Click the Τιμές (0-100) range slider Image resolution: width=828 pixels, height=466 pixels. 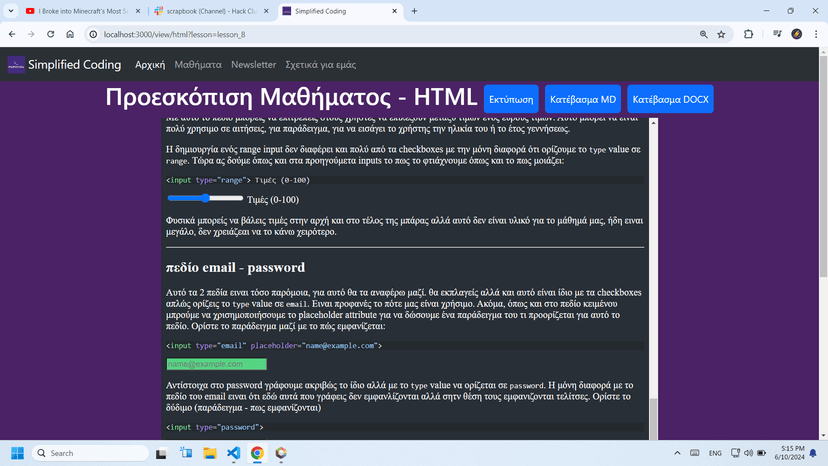tap(205, 198)
